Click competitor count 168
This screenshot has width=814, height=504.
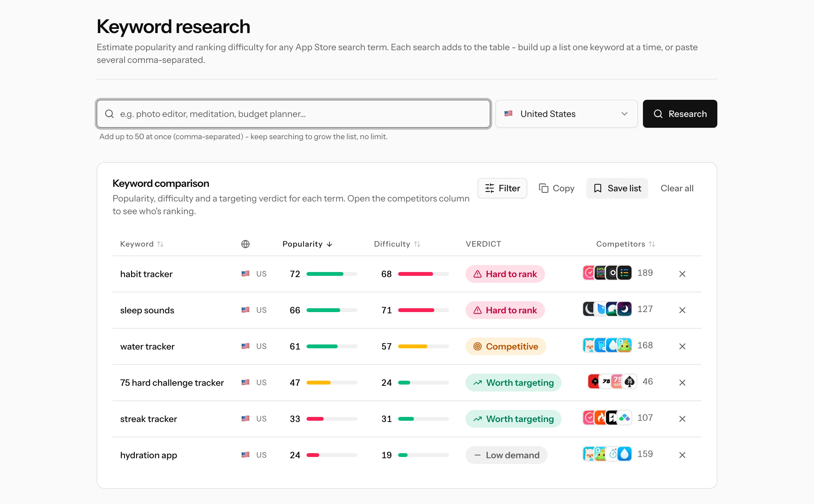(645, 345)
